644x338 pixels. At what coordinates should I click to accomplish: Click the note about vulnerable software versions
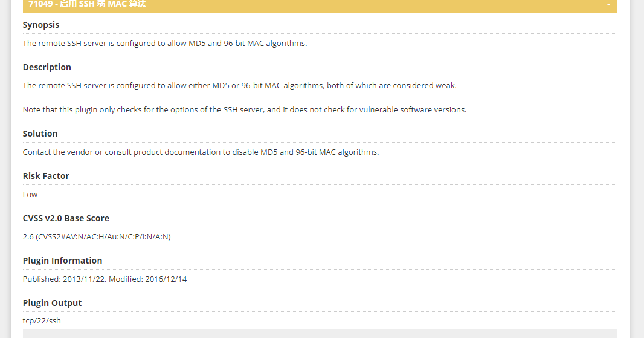[x=244, y=110]
